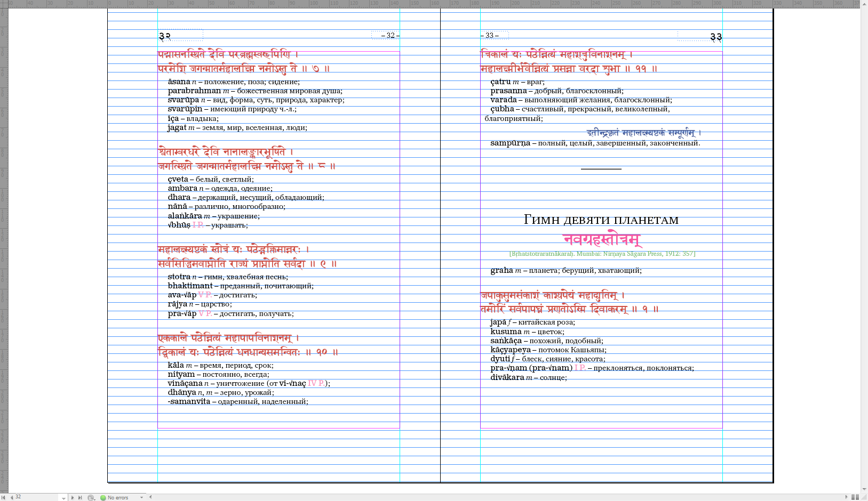868x501 pixels.
Task: Click the 'bhaktimant – преданный' entry
Action: (241, 286)
